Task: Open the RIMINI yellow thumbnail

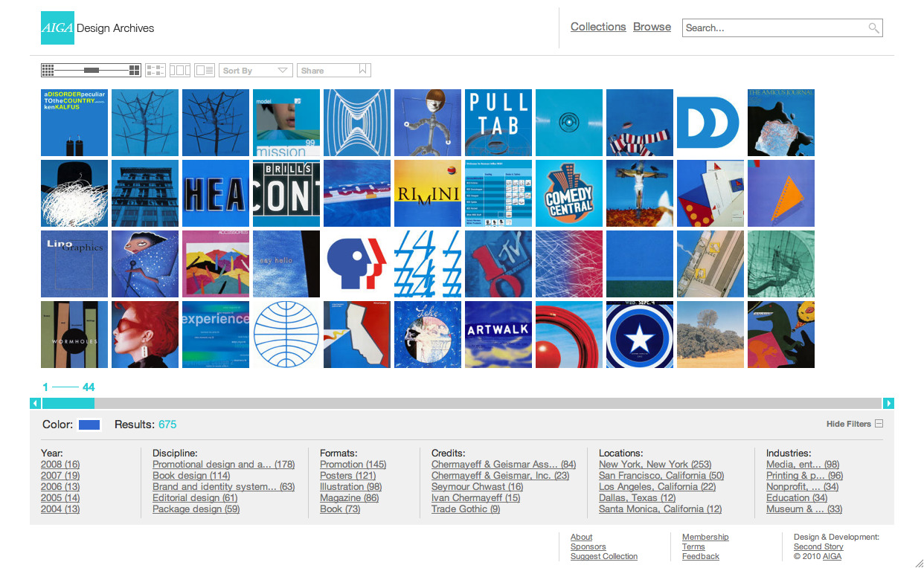Action: [x=428, y=193]
